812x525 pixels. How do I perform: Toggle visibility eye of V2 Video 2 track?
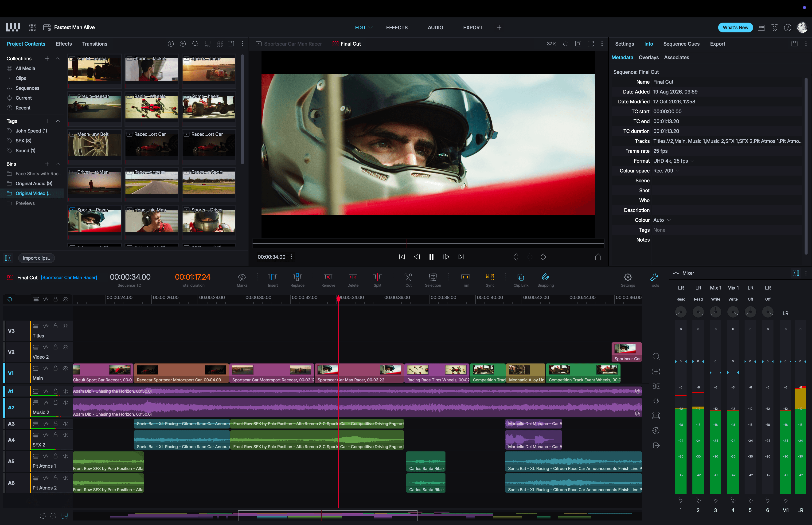(65, 347)
